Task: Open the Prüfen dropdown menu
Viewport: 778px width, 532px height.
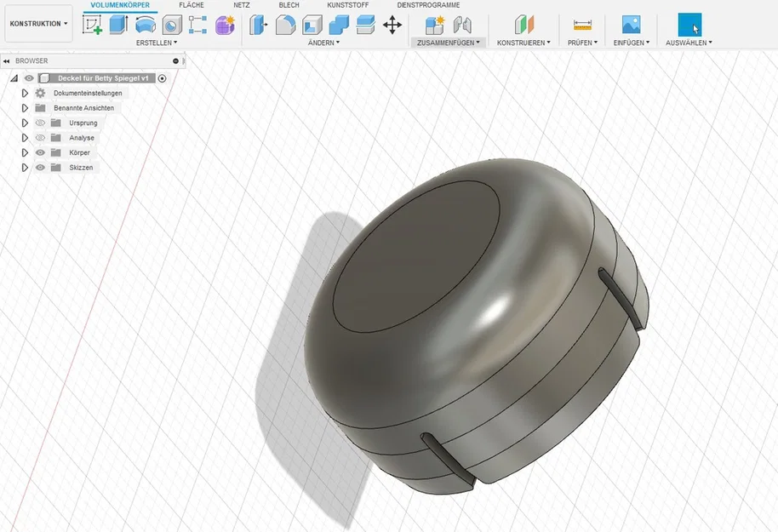Action: (x=582, y=43)
